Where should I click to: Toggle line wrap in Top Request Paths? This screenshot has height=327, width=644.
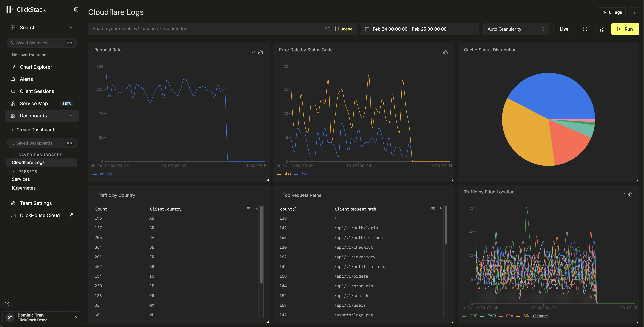[433, 209]
